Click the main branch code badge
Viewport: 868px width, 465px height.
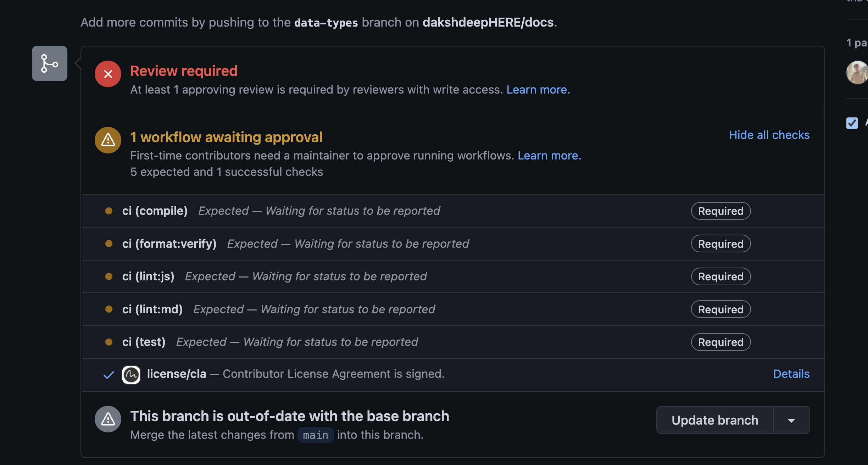(315, 435)
